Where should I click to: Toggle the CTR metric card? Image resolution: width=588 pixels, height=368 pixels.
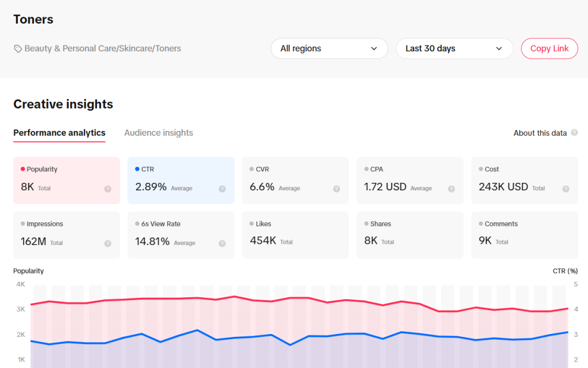181,180
